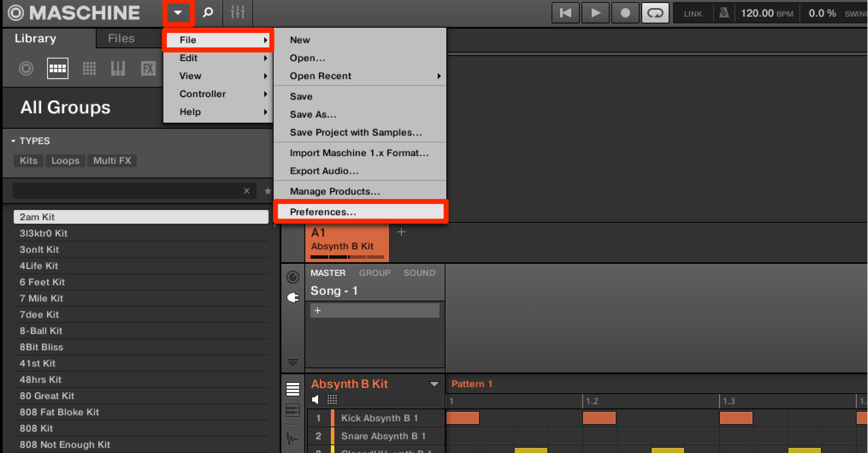Switch to the MASTER tab
This screenshot has width=868, height=453.
coord(328,273)
